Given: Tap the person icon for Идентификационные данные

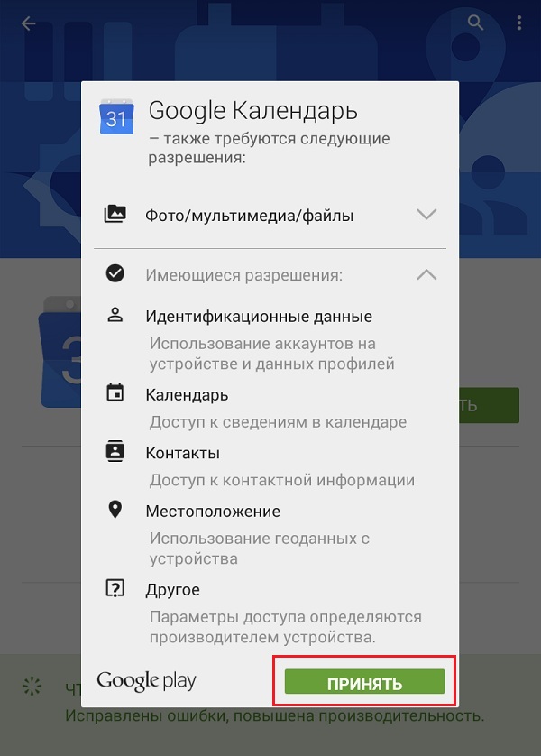Looking at the screenshot, I should point(115,315).
